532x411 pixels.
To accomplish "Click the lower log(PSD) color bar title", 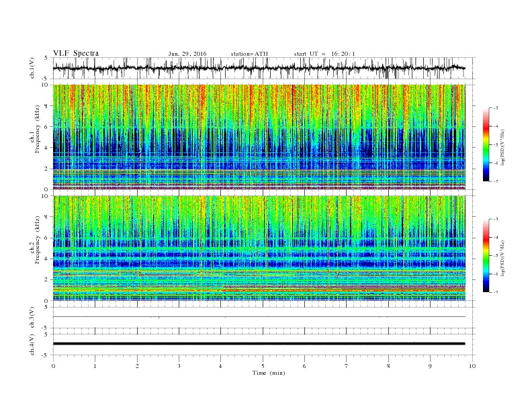I will [503, 258].
